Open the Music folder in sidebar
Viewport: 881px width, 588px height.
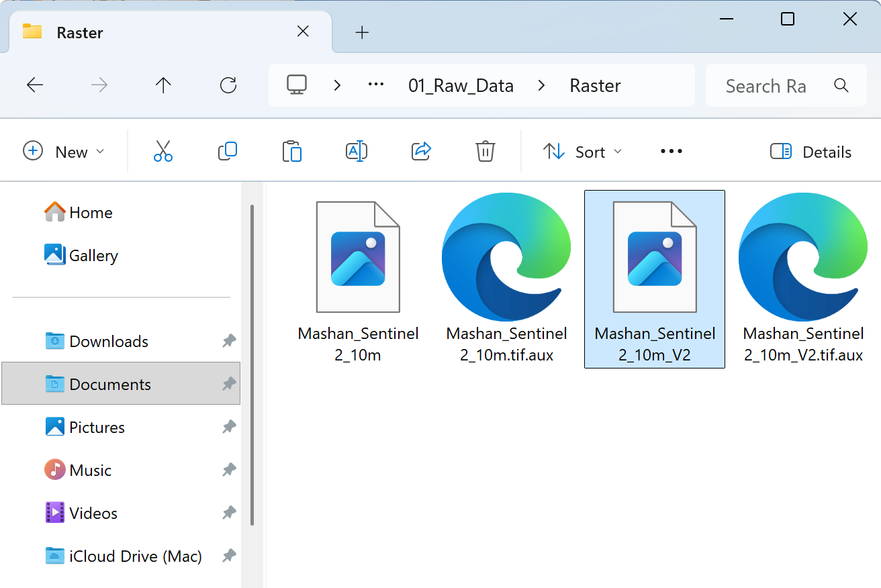pos(121,470)
